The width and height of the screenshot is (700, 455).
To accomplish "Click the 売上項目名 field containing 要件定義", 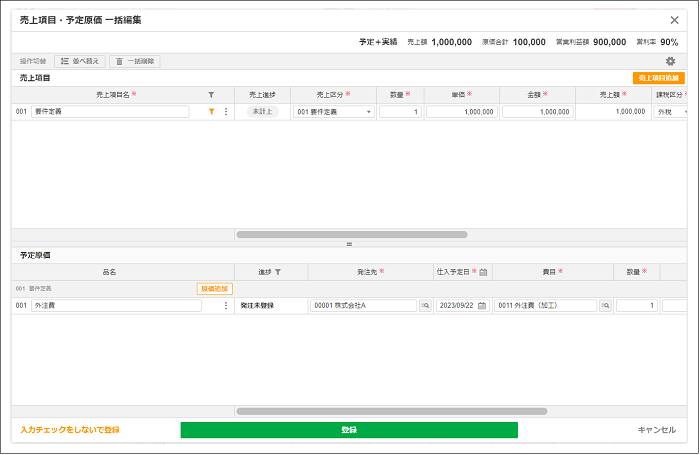I will [110, 112].
